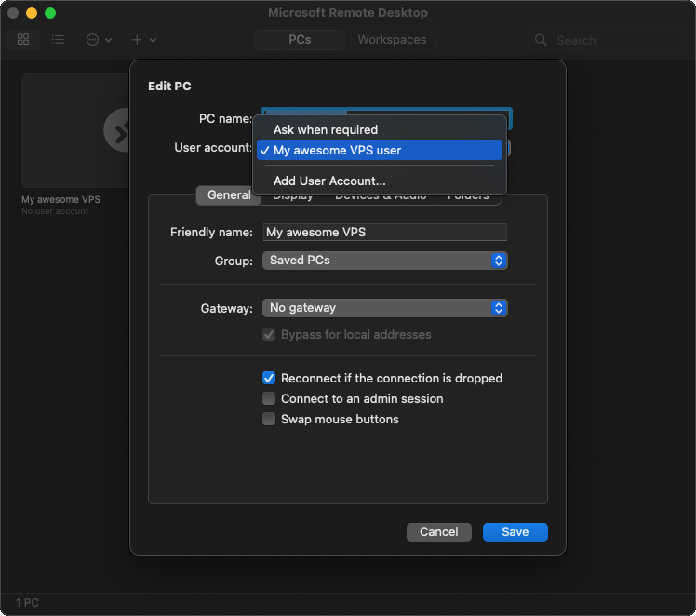
Task: Click the Cancel button
Action: click(438, 532)
